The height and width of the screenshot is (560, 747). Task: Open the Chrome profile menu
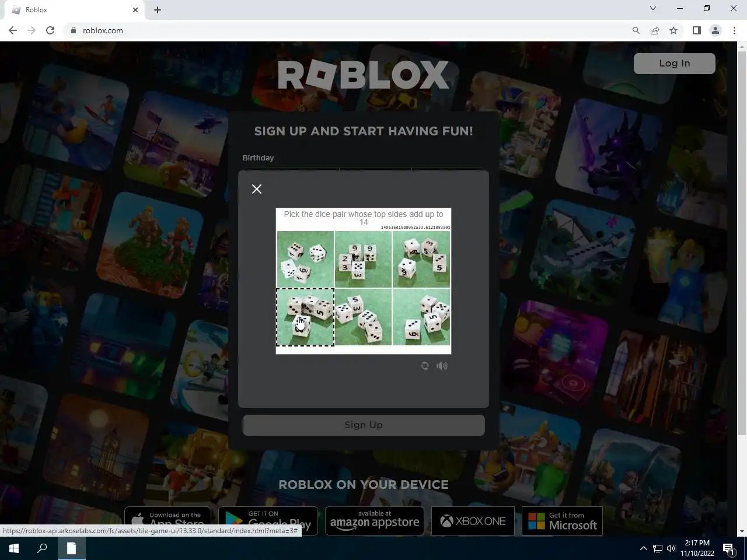pos(715,30)
